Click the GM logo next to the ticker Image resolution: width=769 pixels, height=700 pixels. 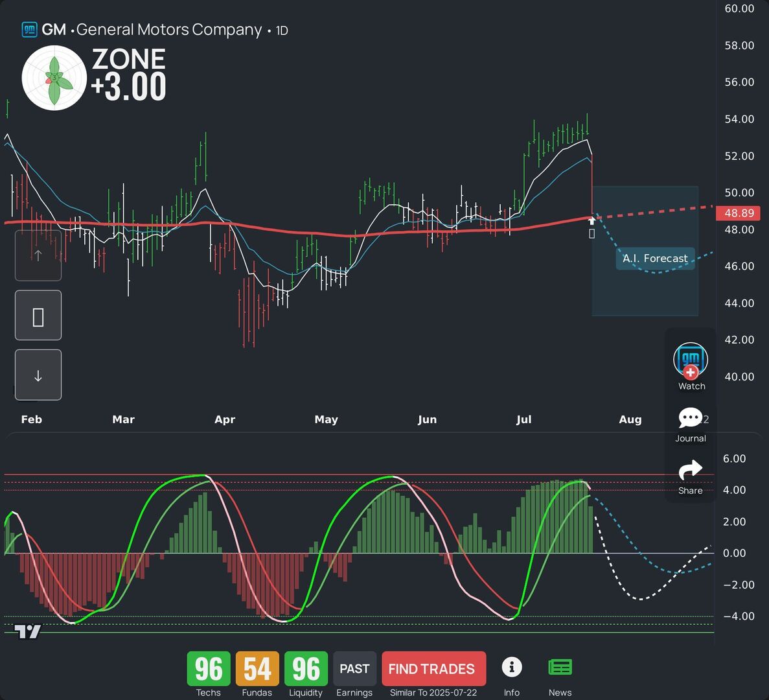[29, 29]
